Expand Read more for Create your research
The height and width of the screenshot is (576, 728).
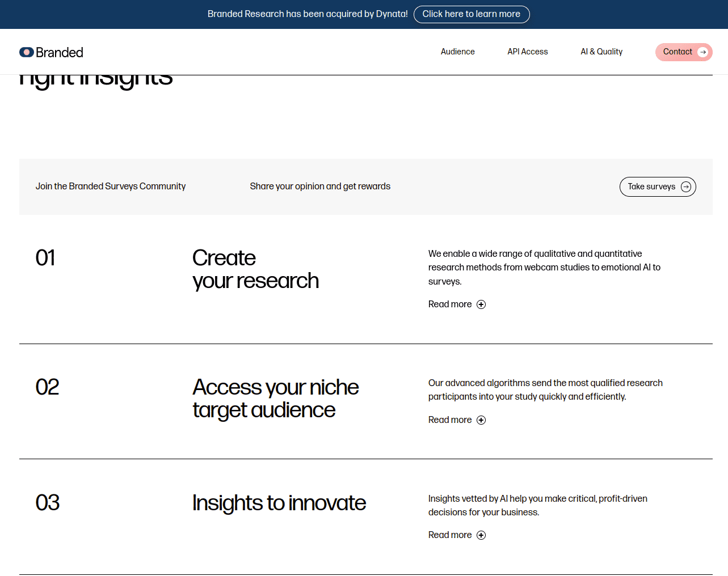(457, 304)
